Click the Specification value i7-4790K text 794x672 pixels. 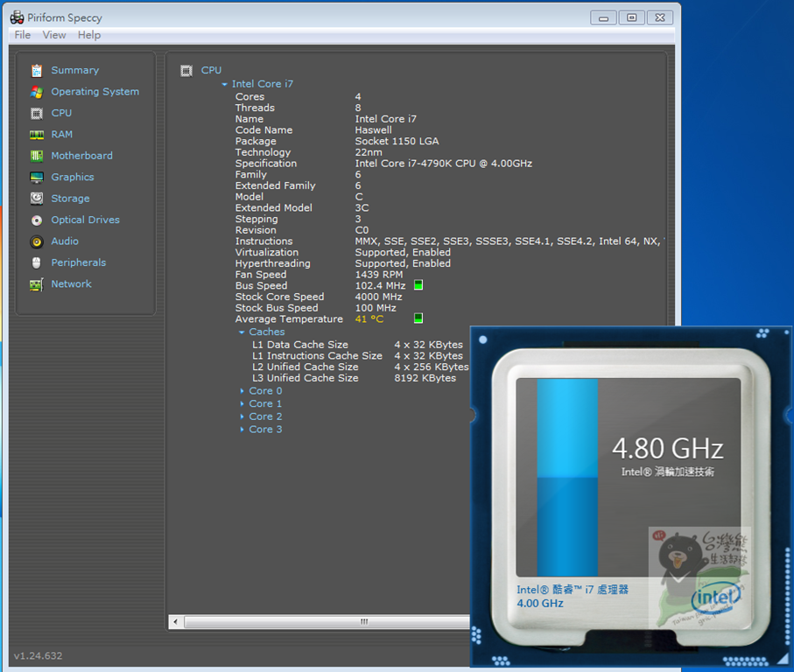(x=443, y=164)
